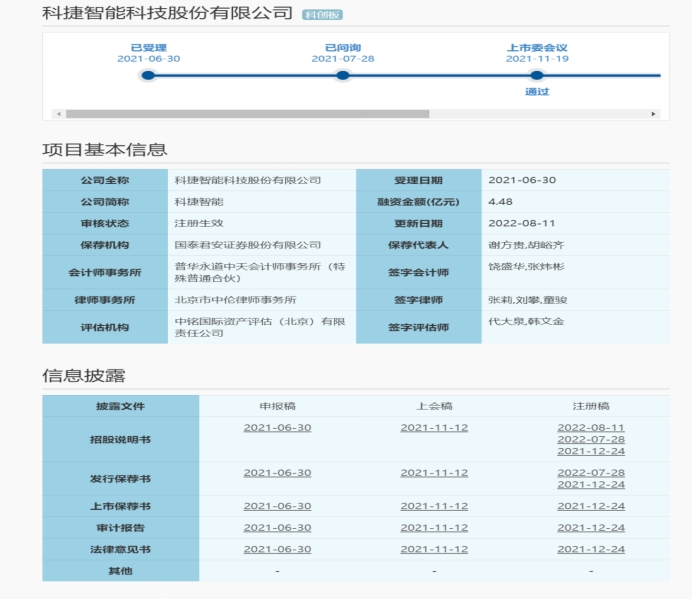Image resolution: width=692 pixels, height=600 pixels.
Task: Click the 信息披露 section heading
Action: pyautogui.click(x=84, y=375)
